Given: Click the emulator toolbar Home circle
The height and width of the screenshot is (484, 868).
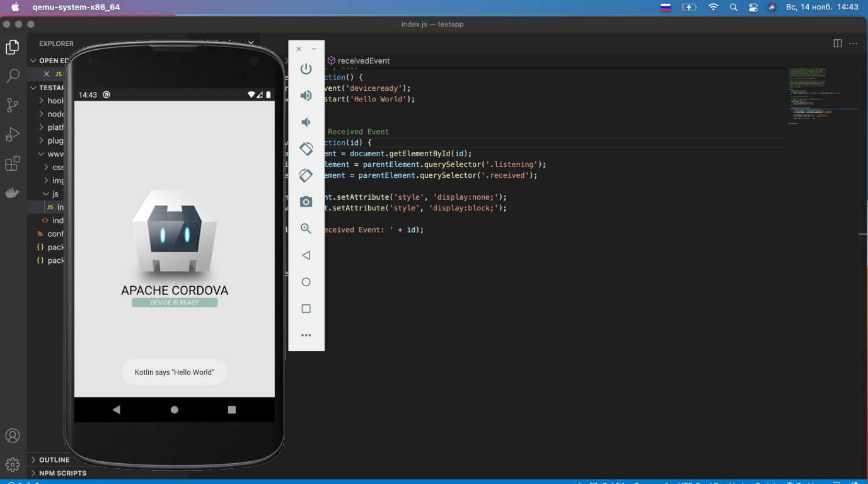Looking at the screenshot, I should point(306,282).
